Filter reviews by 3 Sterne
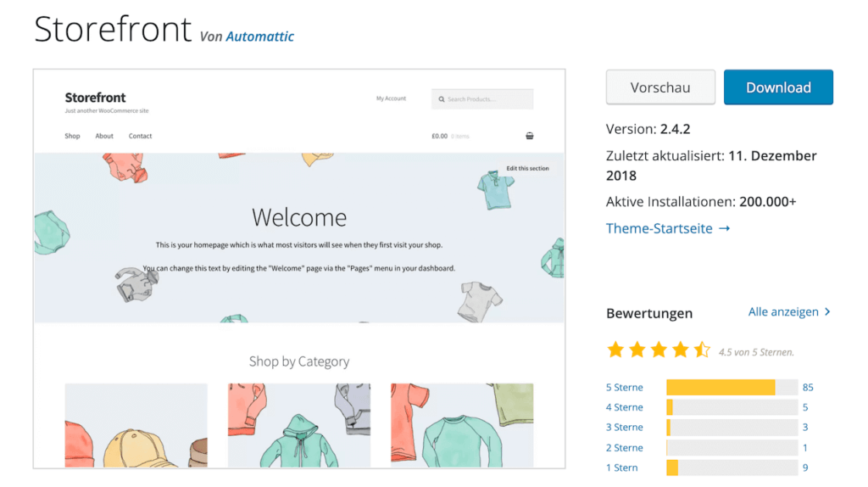This screenshot has width=868, height=487. pos(625,427)
